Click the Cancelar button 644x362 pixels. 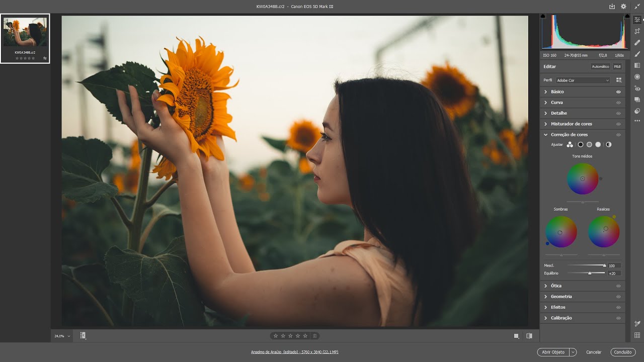click(594, 352)
